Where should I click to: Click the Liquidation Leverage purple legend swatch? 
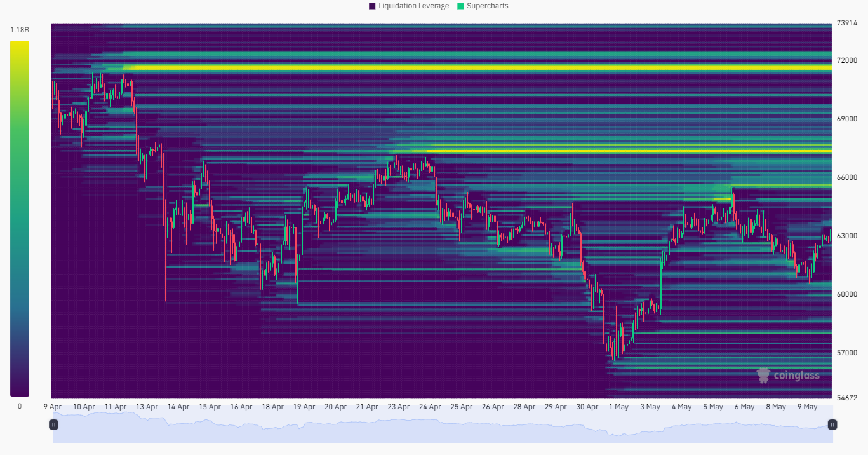coord(372,6)
